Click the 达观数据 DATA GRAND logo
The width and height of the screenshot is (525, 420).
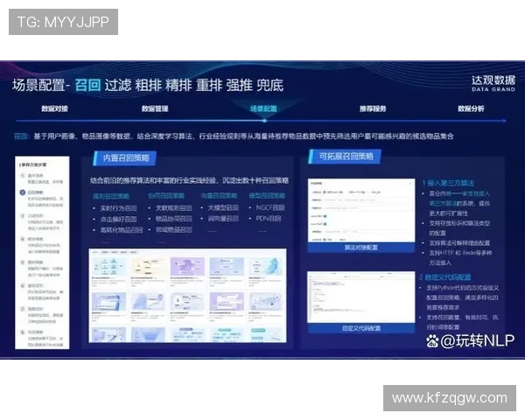click(493, 83)
